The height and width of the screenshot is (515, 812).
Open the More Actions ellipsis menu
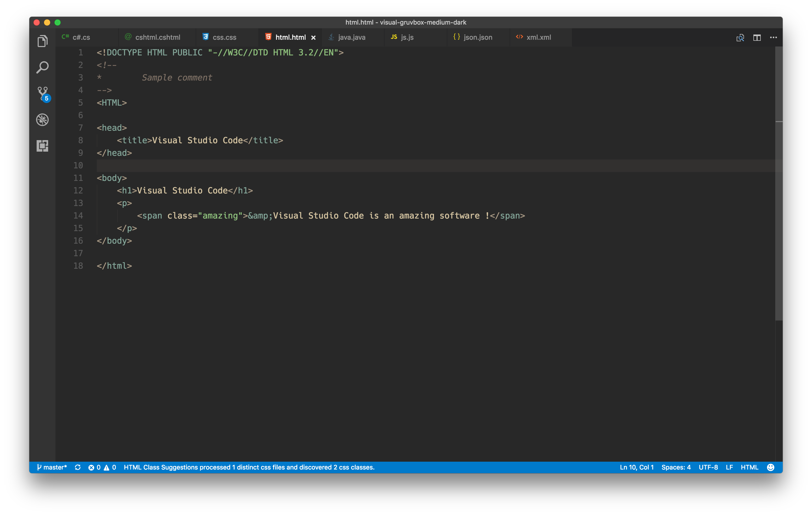[x=773, y=37]
